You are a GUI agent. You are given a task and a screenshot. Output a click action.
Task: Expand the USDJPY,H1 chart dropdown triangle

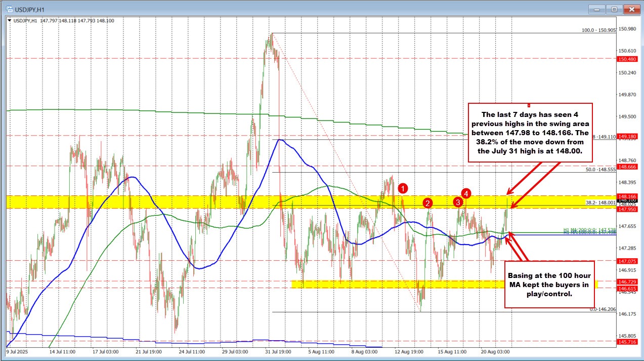click(x=10, y=20)
